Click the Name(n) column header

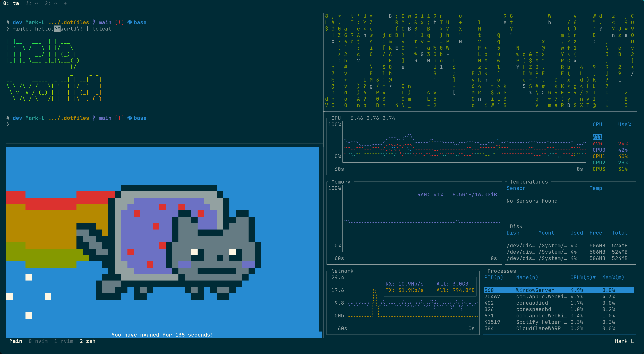pos(527,277)
